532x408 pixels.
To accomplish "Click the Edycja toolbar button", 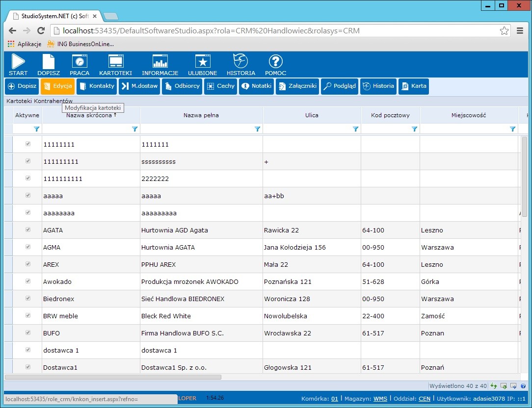I will [x=58, y=86].
